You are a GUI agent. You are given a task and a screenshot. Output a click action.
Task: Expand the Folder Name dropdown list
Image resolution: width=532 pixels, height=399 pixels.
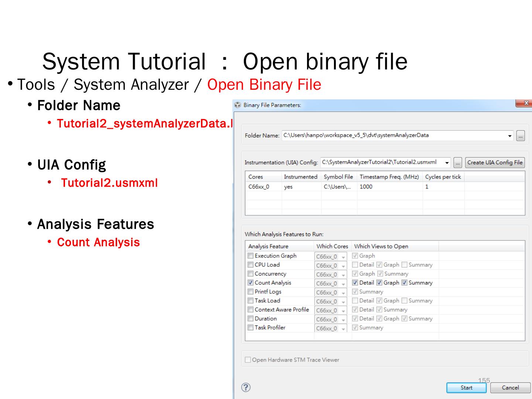pos(510,136)
